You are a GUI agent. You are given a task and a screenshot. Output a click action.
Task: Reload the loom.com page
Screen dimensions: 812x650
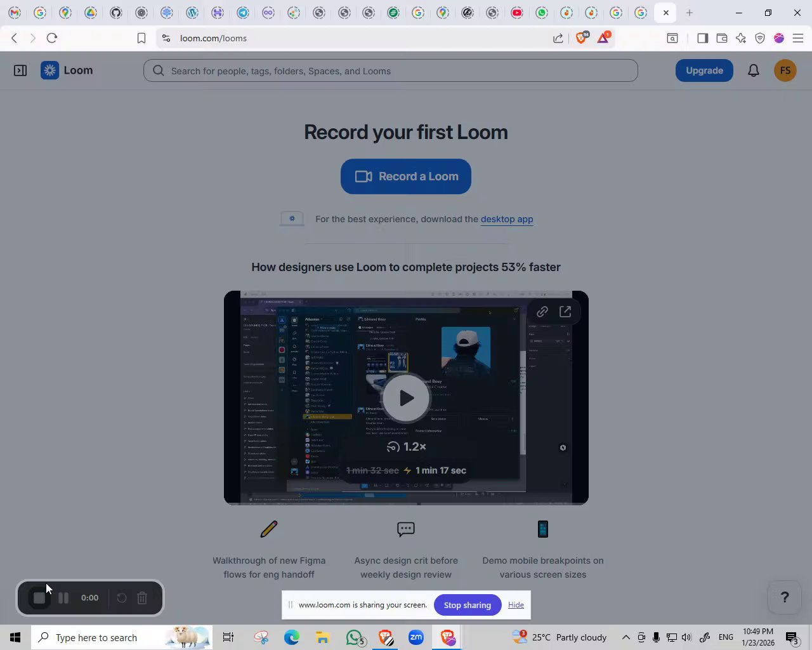(x=52, y=38)
